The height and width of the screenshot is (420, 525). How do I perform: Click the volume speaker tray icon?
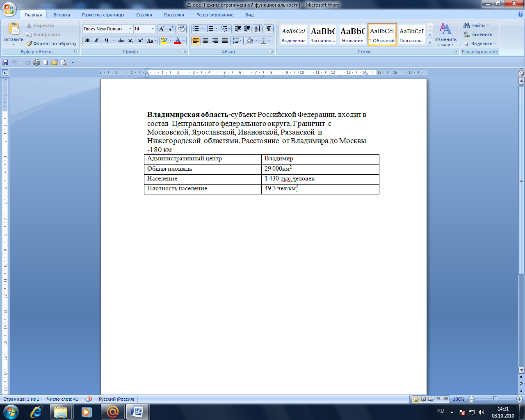point(481,412)
